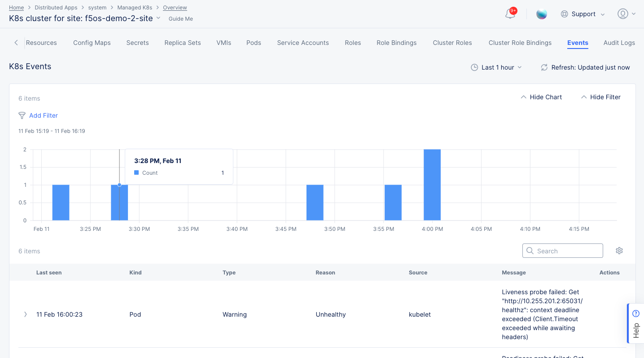Click the back chevron left of Resources

pyautogui.click(x=16, y=42)
